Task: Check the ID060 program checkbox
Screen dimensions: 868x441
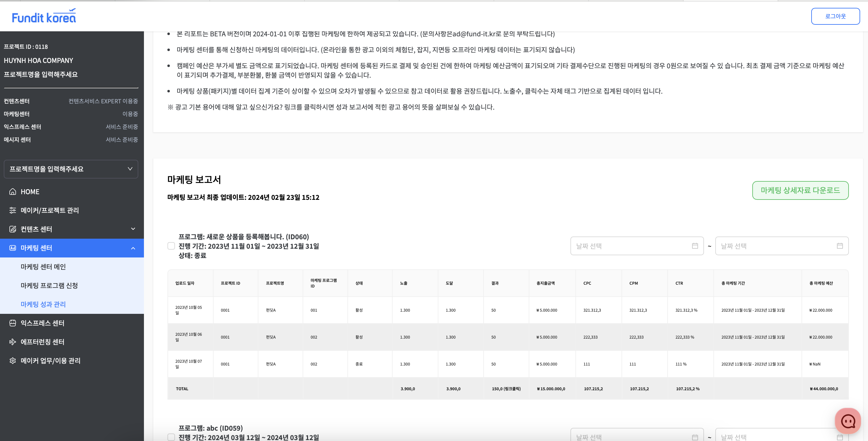Action: (x=171, y=246)
